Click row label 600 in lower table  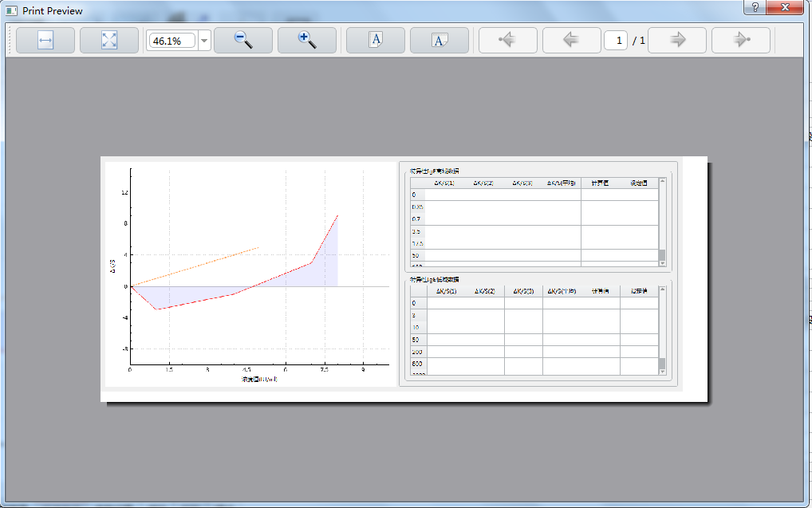(417, 364)
